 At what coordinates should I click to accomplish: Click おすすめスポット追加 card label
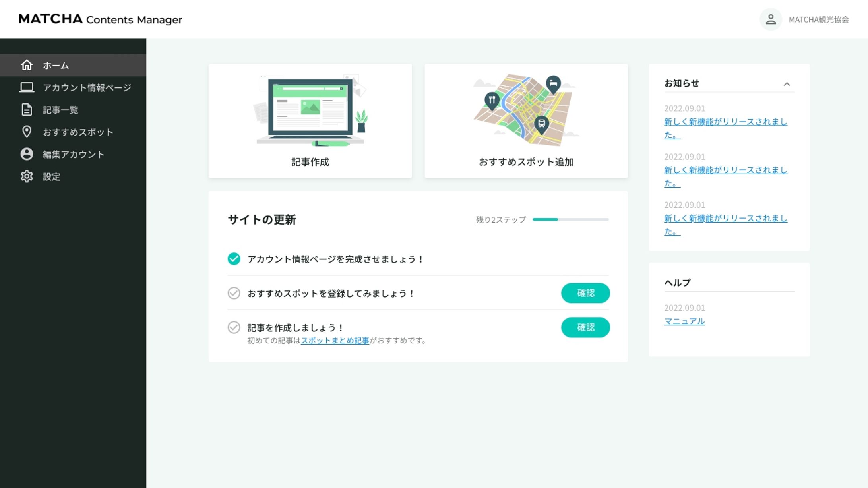point(526,162)
